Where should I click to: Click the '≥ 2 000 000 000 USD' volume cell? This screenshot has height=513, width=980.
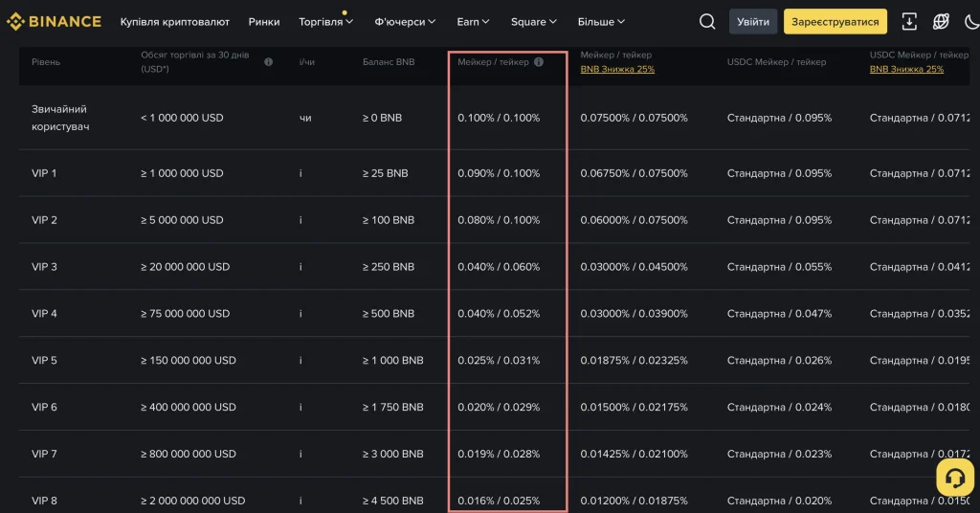coord(193,501)
